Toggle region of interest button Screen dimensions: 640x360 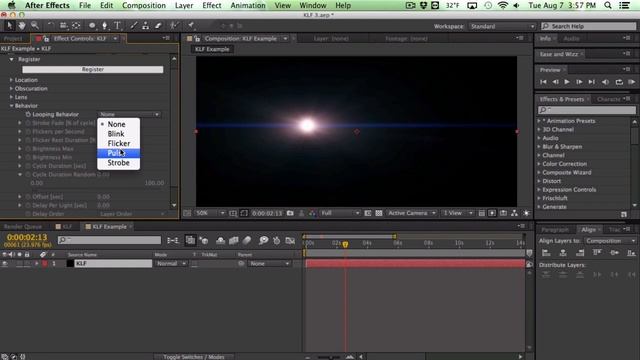pos(368,213)
